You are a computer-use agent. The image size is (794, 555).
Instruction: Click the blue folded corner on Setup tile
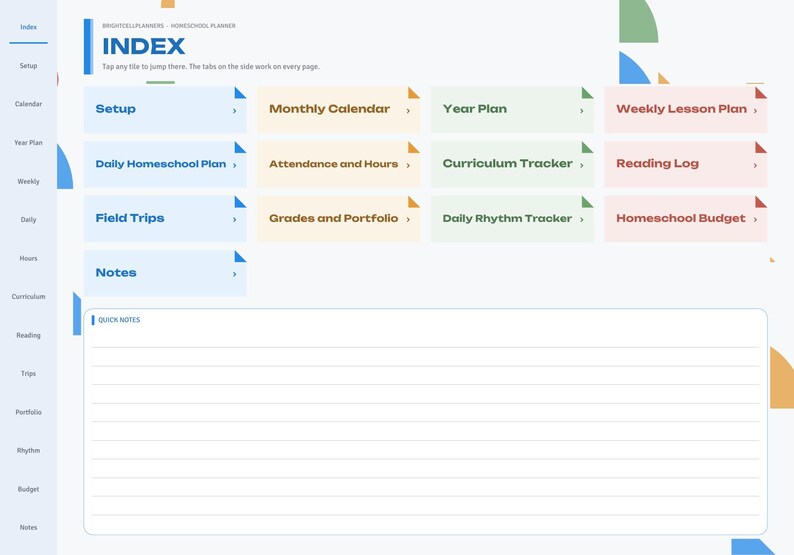241,93
